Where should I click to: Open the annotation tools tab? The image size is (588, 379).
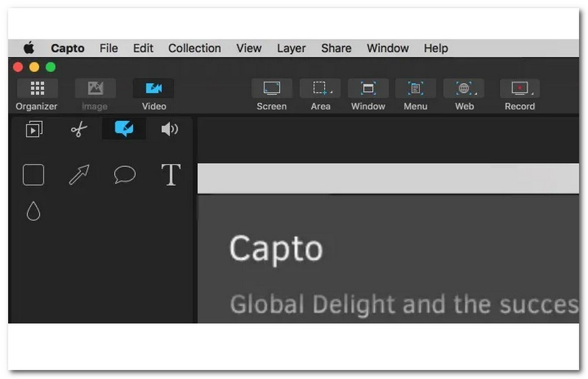(124, 129)
